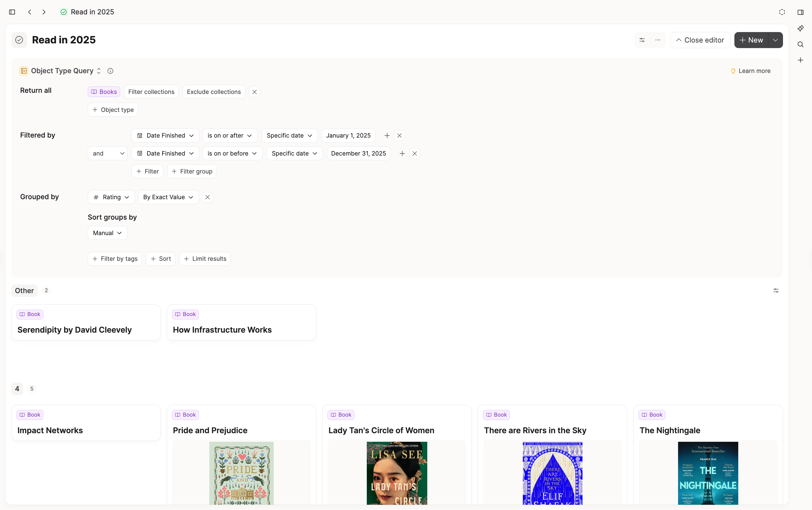
Task: Open the AI sparkle assistant icon
Action: (x=800, y=28)
